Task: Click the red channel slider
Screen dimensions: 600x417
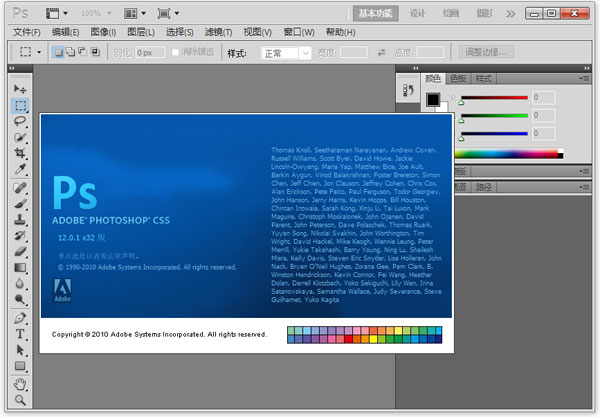Action: click(494, 98)
